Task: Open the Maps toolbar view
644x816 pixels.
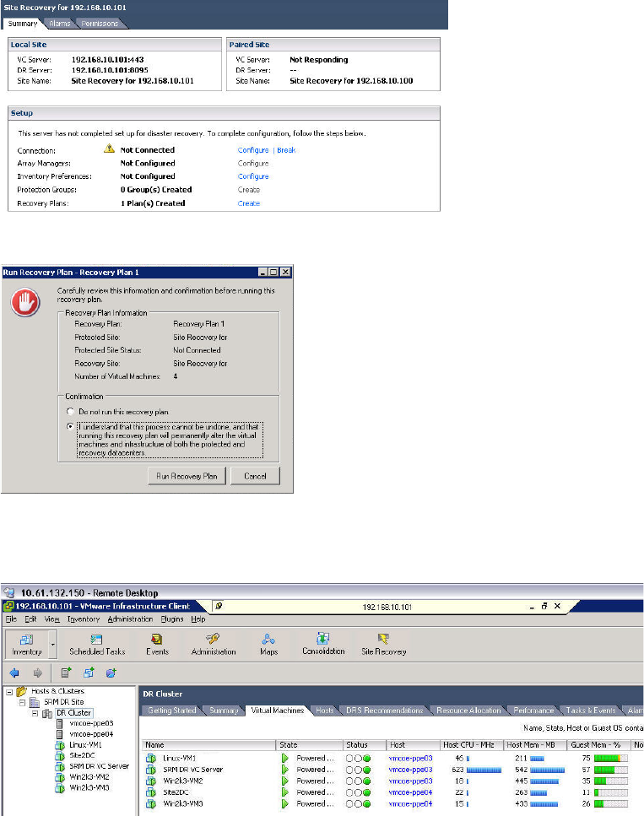Action: [x=268, y=644]
